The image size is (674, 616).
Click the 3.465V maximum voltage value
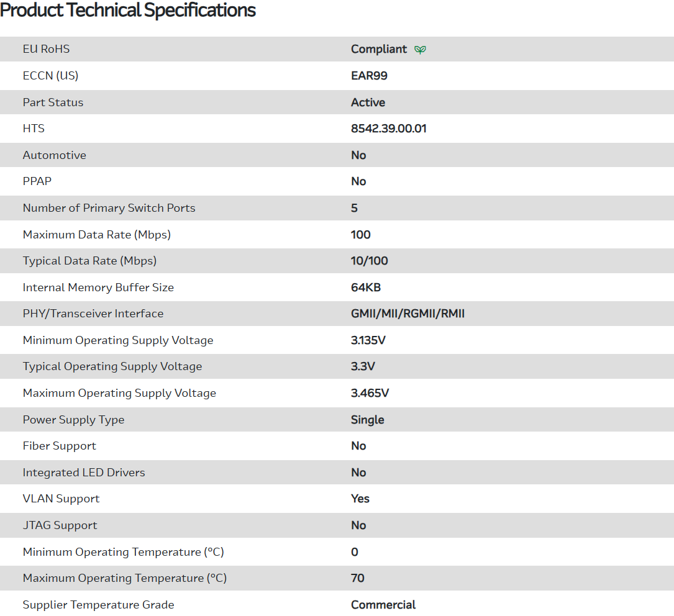[370, 393]
